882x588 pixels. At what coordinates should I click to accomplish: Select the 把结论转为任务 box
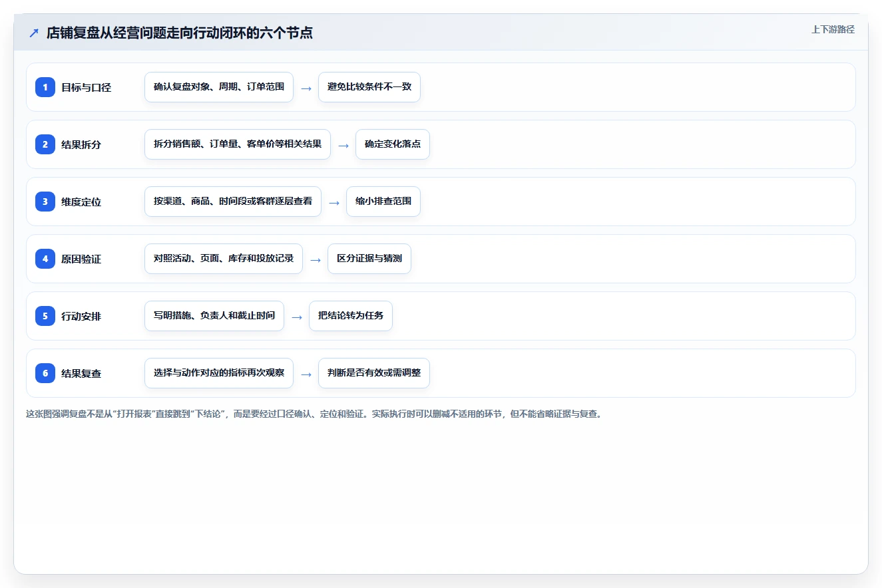pos(351,316)
